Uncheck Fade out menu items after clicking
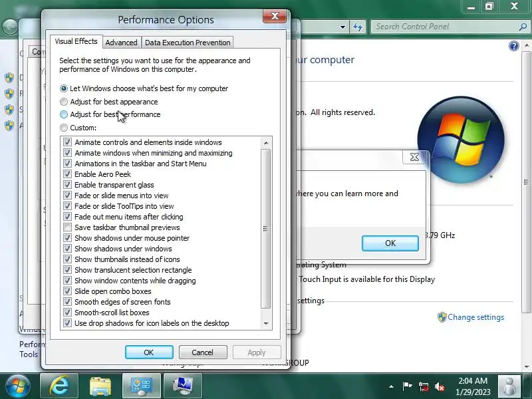The height and width of the screenshot is (399, 532). tap(68, 217)
